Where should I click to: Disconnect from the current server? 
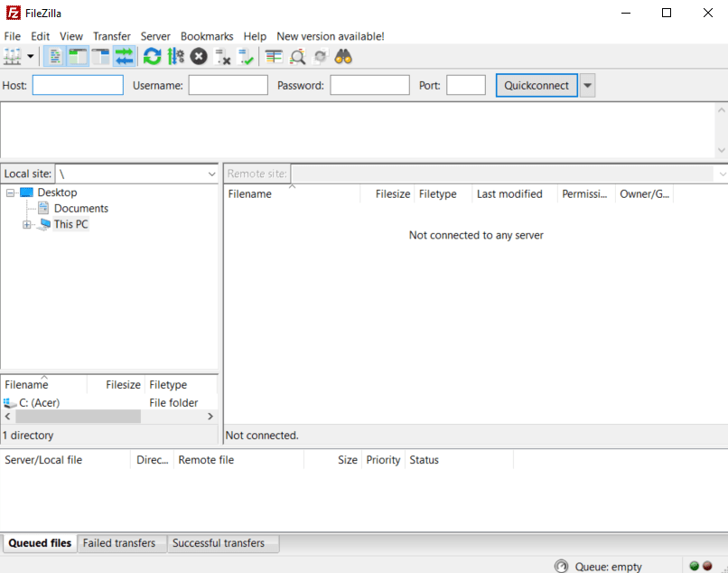[222, 57]
